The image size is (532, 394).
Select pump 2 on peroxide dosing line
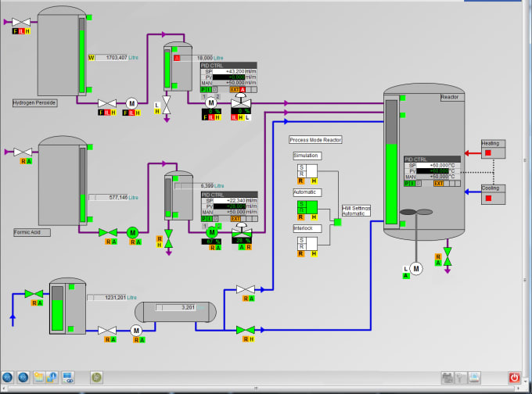217,97
